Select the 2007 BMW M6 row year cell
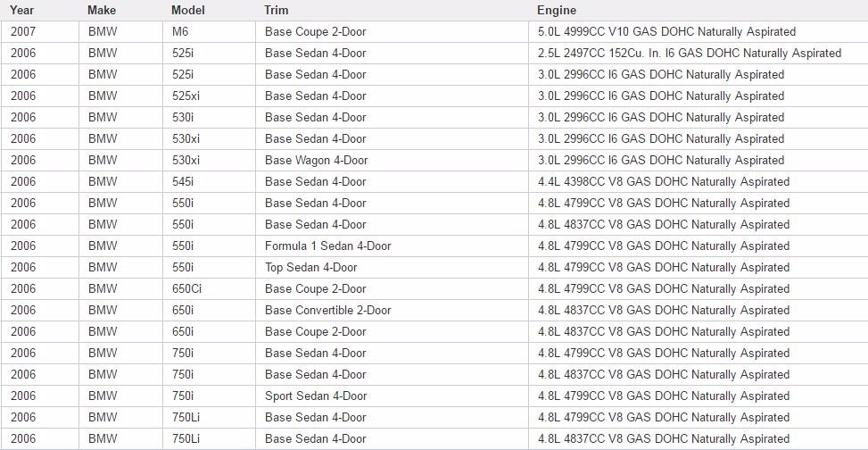The width and height of the screenshot is (868, 450). tap(40, 32)
